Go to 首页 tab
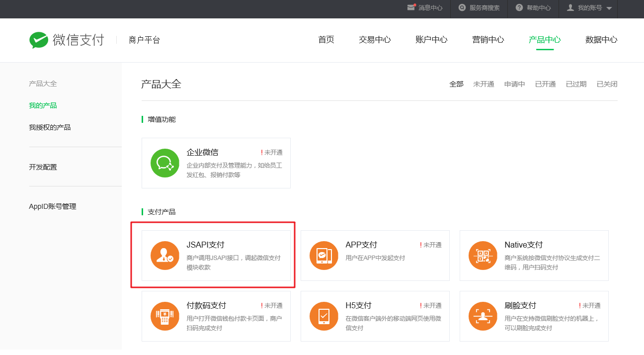 326,40
